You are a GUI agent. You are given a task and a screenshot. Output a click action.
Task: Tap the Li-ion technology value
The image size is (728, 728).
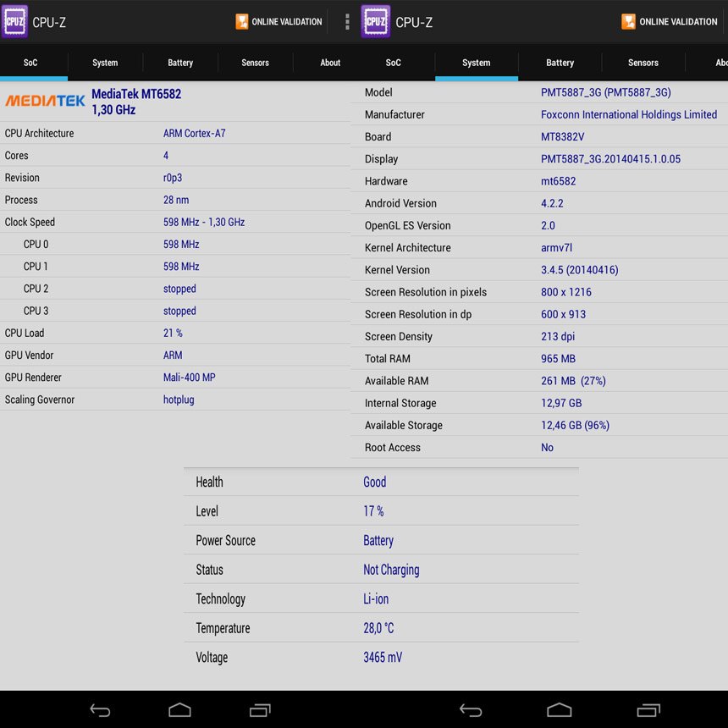(376, 599)
